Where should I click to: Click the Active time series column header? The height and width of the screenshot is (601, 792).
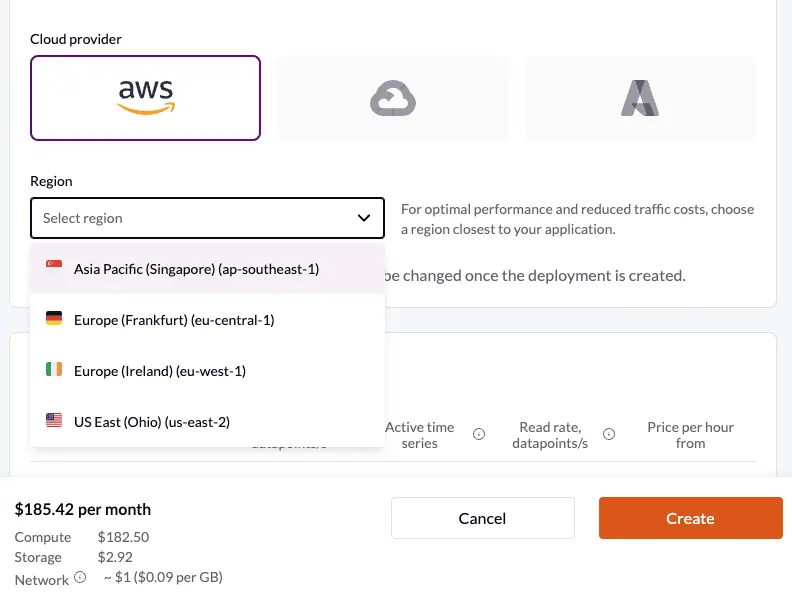(x=419, y=435)
